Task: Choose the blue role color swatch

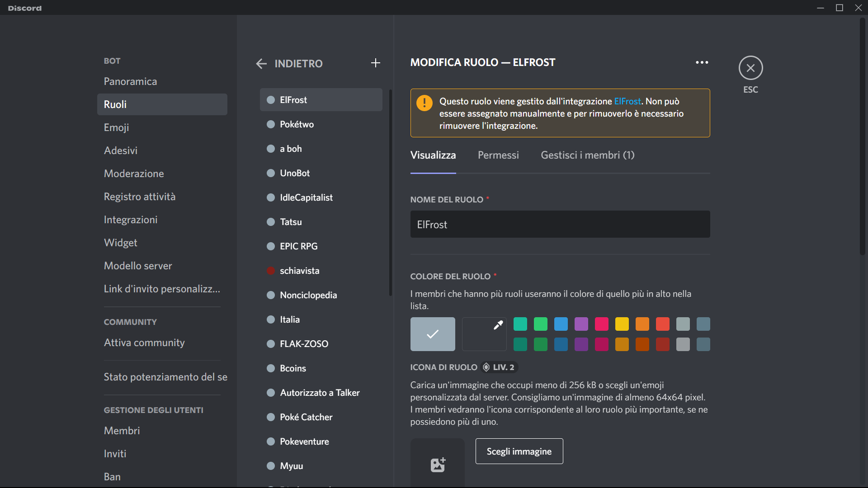Action: [x=561, y=324]
